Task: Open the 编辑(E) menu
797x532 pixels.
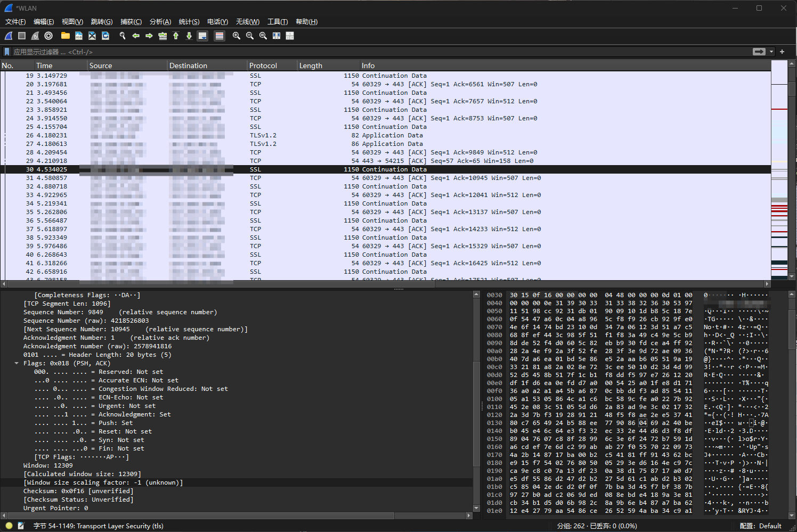Action: click(44, 22)
